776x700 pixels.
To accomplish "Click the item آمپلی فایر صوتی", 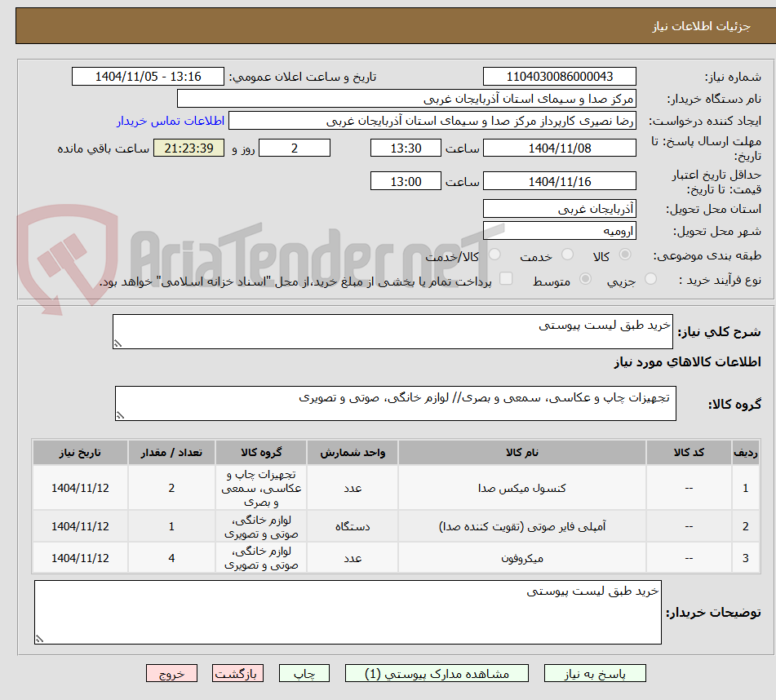I will pyautogui.click(x=521, y=526).
